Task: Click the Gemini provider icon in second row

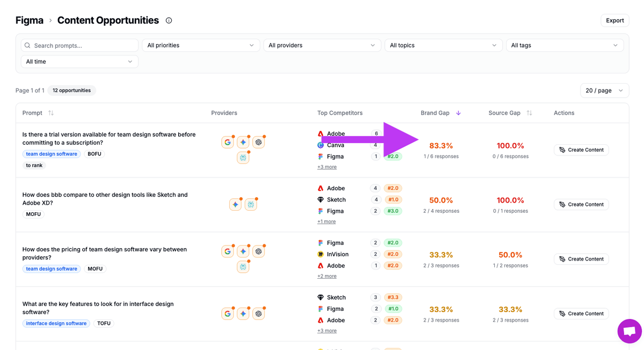Action: click(x=236, y=205)
